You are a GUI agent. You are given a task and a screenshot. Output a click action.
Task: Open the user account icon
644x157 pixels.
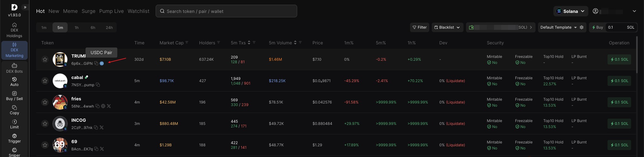[x=595, y=11]
